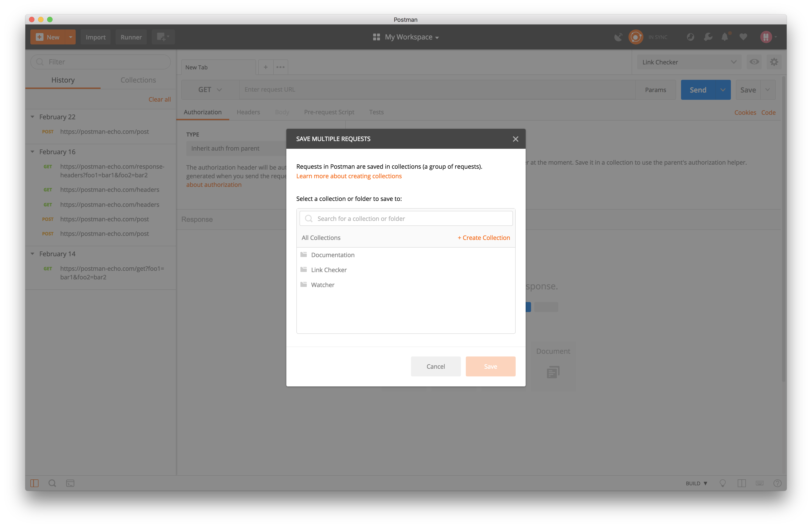Click the Documentation folder icon

tap(303, 254)
